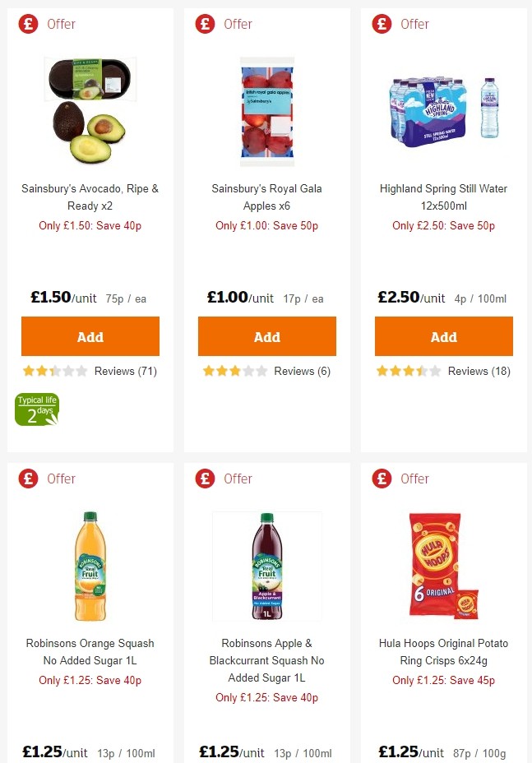Image resolution: width=532 pixels, height=763 pixels.
Task: Click the Offer badge on Hula Hoops Crisps
Action: click(382, 479)
